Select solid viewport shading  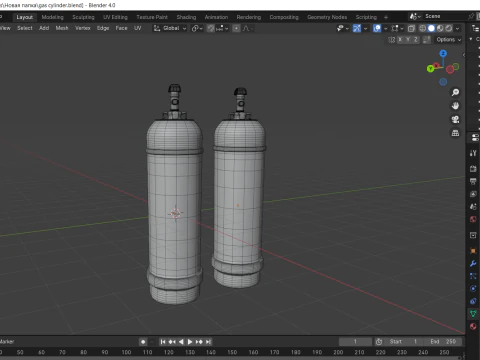pyautogui.click(x=431, y=28)
